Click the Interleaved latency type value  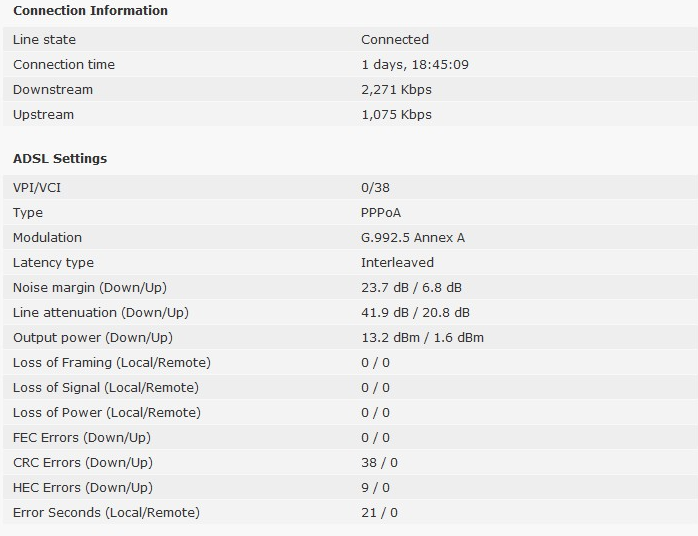[x=397, y=263]
